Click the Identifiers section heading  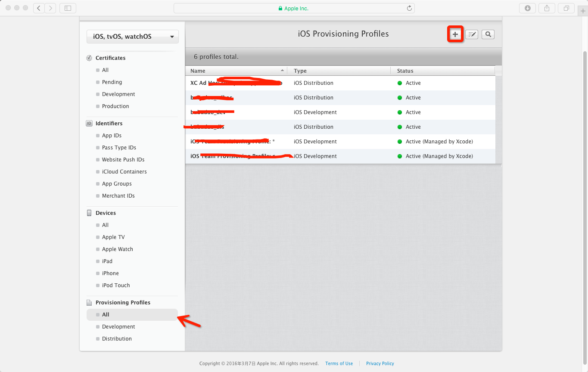point(109,124)
